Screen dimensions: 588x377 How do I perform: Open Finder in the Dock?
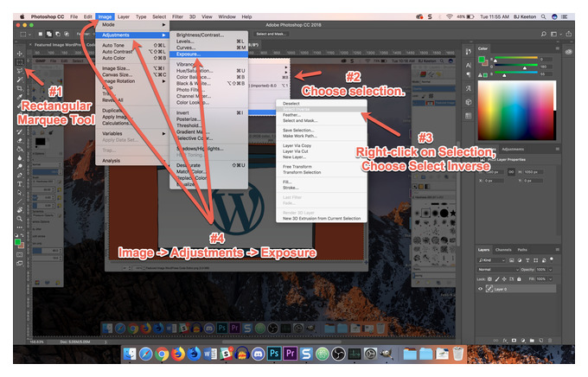tap(130, 354)
